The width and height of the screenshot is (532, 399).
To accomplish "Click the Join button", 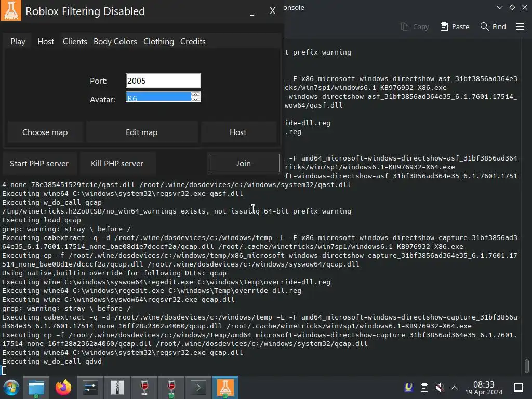I will coord(244,163).
